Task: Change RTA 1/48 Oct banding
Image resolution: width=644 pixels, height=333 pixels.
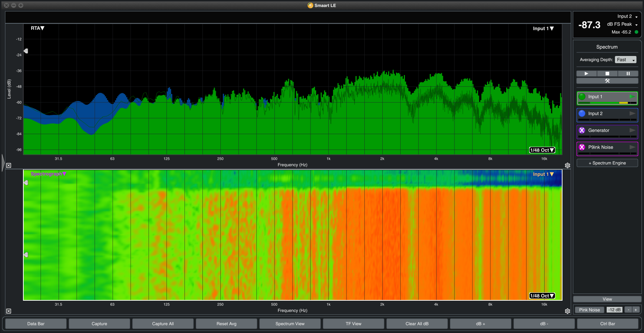Action: click(542, 150)
